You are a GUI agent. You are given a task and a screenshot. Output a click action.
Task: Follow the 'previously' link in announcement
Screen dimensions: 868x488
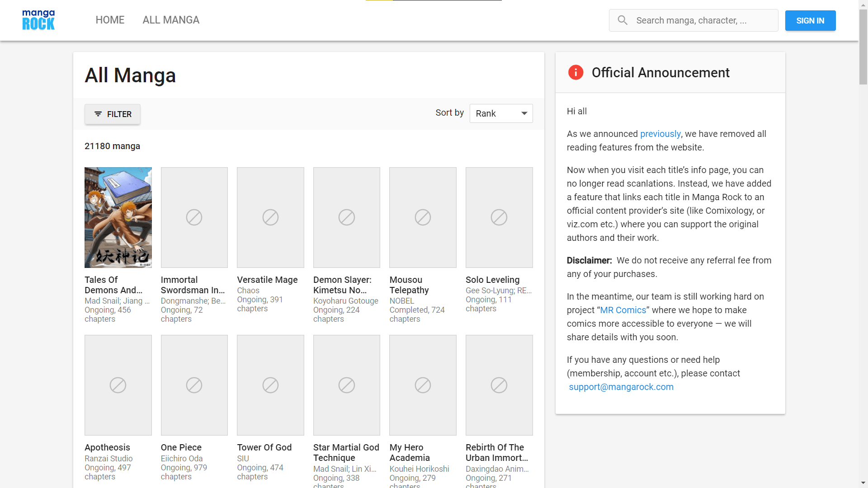[x=660, y=134]
